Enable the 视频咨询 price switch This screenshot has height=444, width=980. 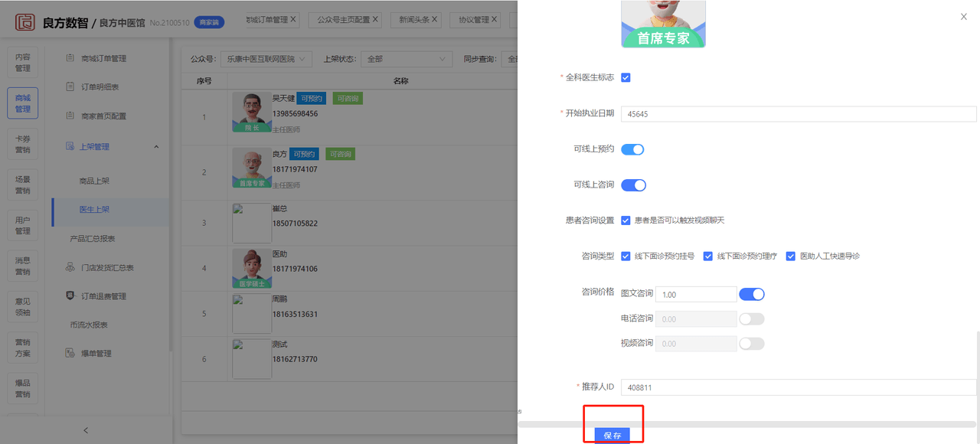(752, 343)
